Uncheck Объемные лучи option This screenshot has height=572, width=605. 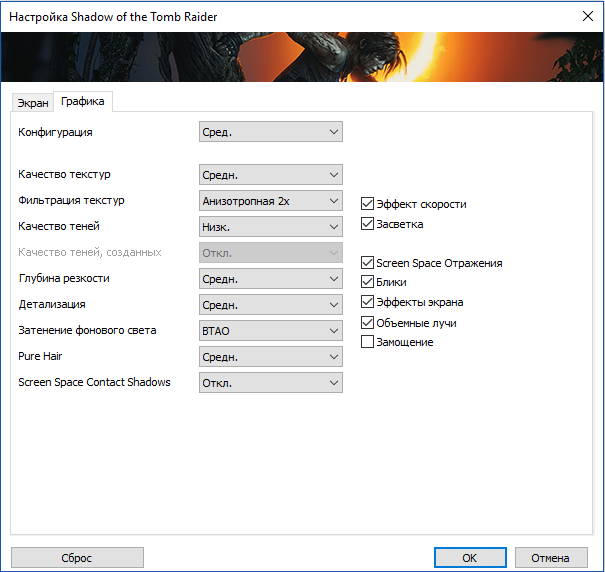pos(368,322)
